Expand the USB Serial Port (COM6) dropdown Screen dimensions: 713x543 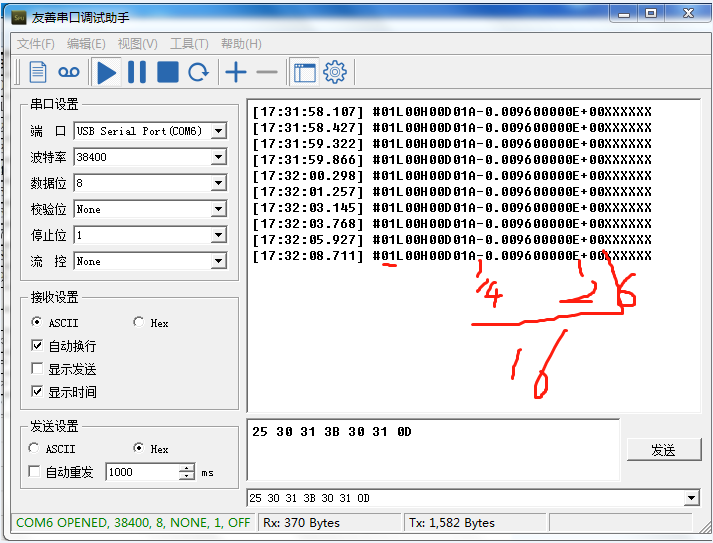point(218,131)
